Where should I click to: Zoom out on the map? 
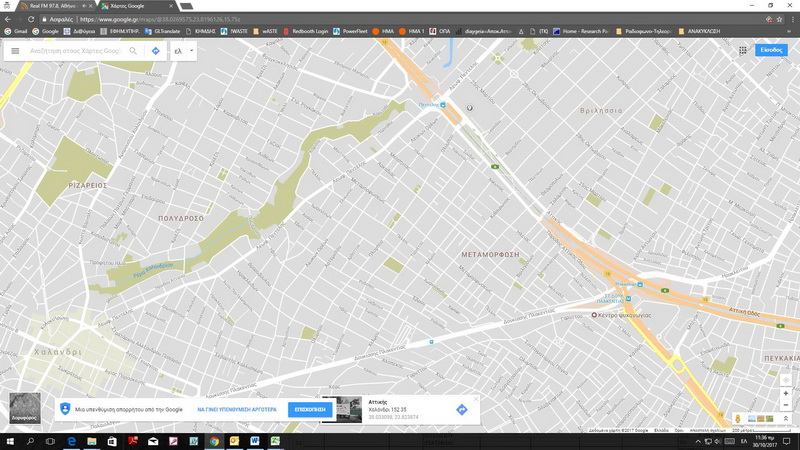786,405
